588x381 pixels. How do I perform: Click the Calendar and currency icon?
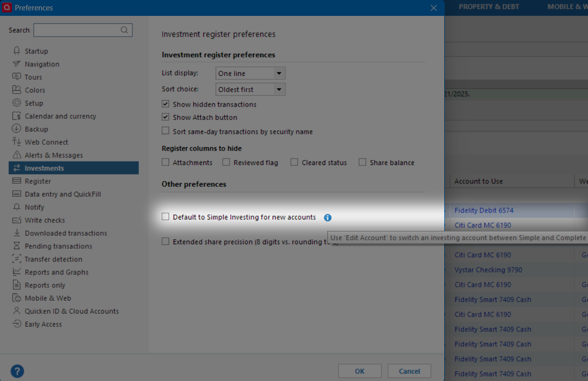[16, 116]
